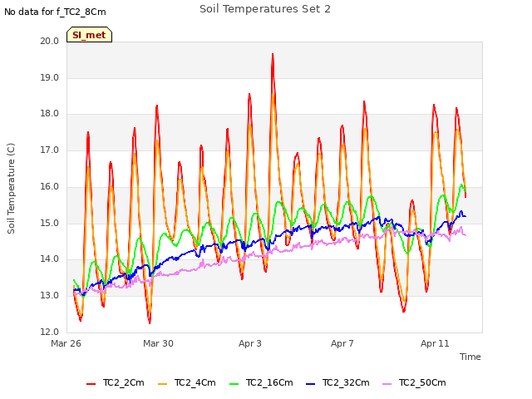This screenshot has height=399, width=532.
Task: Select the chart title Soil Temperatures Set 2
Action: pyautogui.click(x=265, y=9)
